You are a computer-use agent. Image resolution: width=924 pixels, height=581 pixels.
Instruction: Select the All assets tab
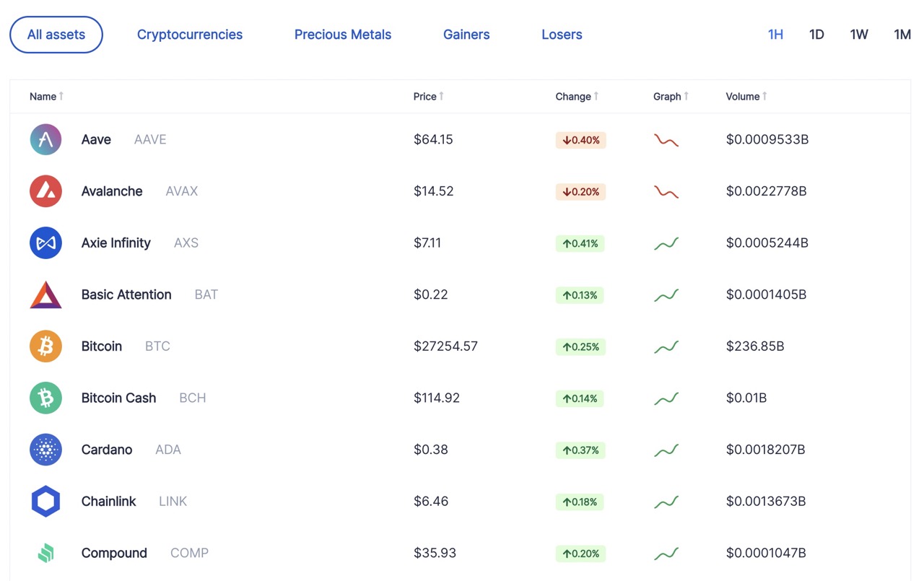[x=56, y=35]
